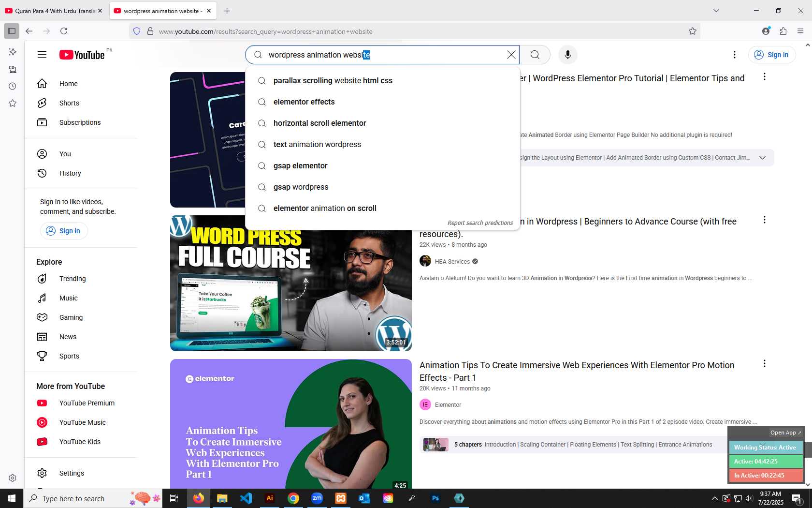Reload the current page
Viewport: 812px width, 508px height.
tap(64, 31)
